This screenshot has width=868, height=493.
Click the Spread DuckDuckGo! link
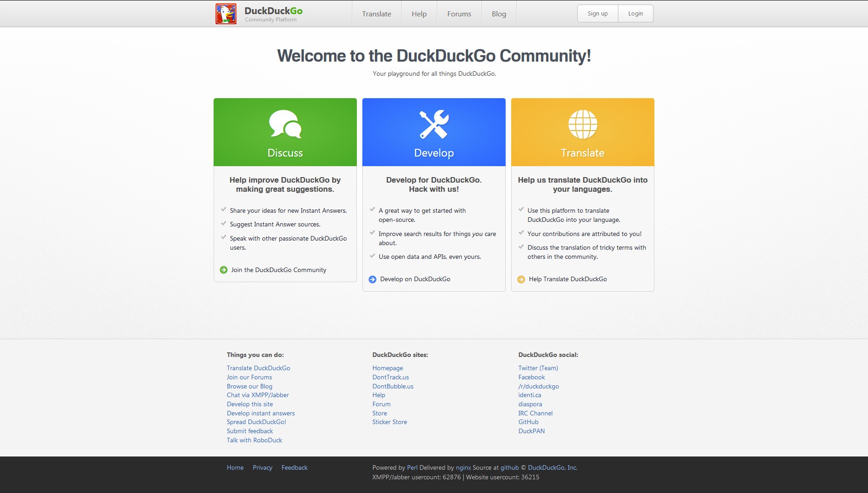pyautogui.click(x=256, y=422)
